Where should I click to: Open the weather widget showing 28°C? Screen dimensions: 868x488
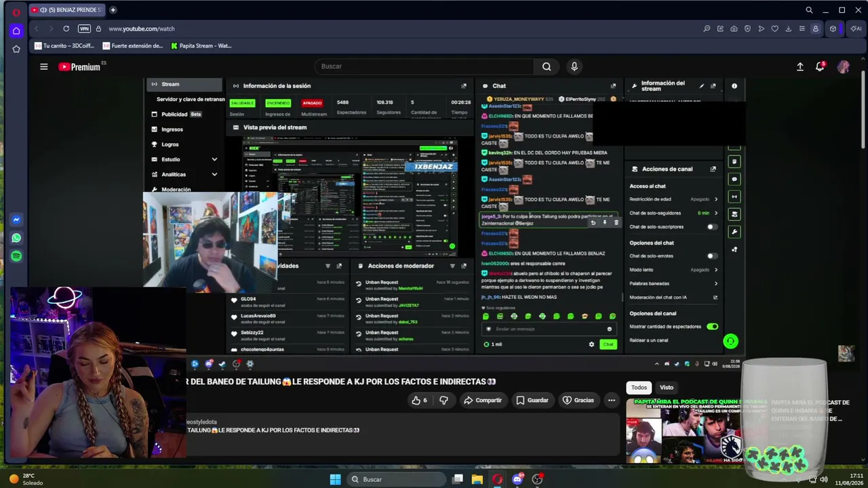coord(27,479)
